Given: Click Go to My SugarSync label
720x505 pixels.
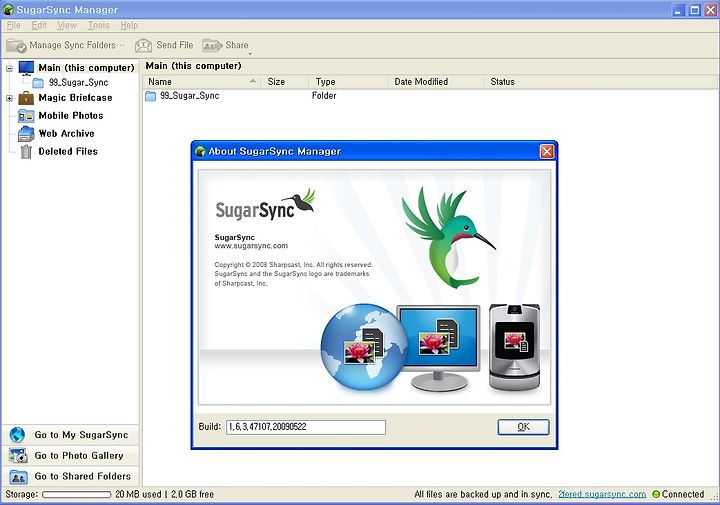Looking at the screenshot, I should pos(81,435).
